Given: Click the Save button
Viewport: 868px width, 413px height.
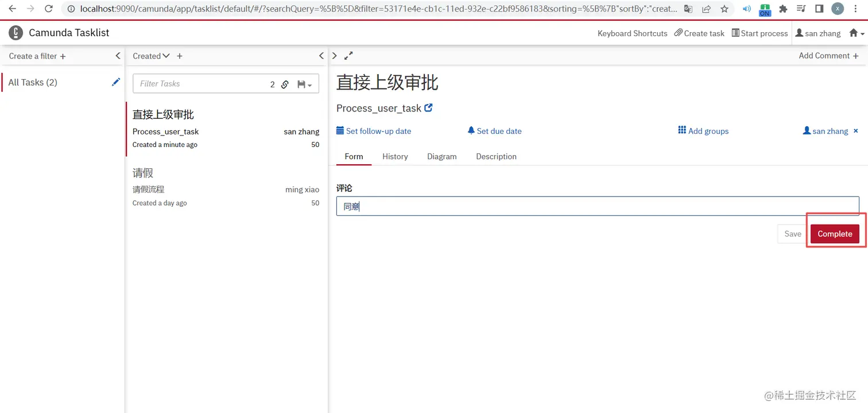Looking at the screenshot, I should (793, 234).
